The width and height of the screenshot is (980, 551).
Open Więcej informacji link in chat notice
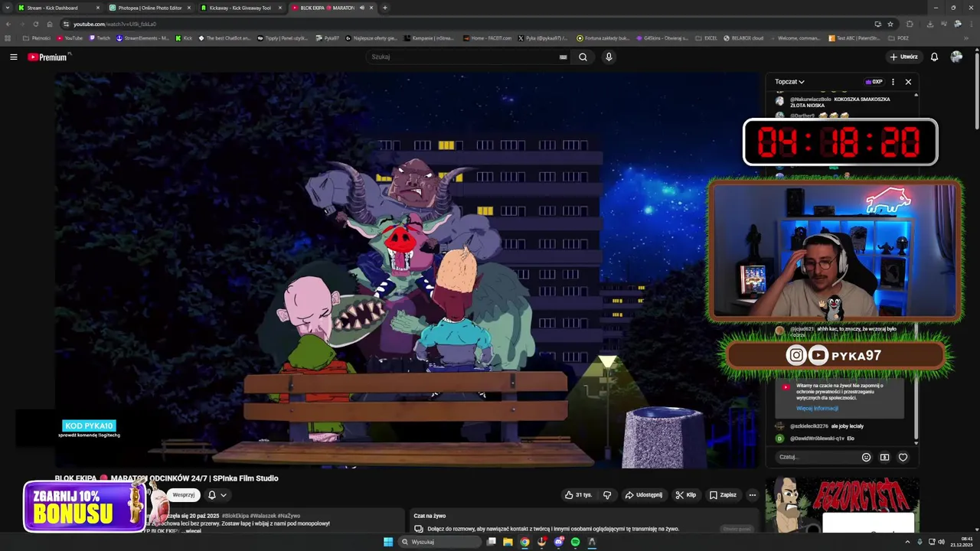click(817, 408)
